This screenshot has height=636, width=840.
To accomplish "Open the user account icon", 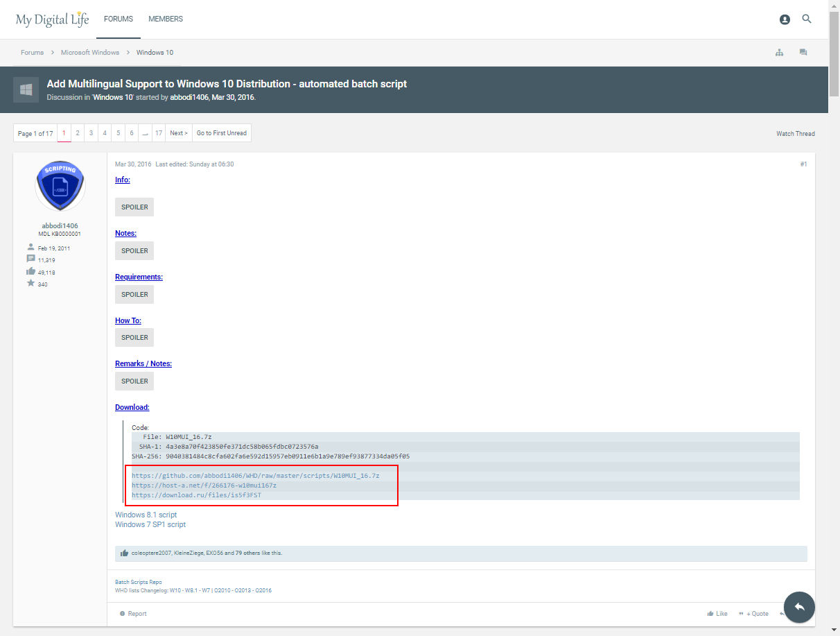I will (x=785, y=19).
